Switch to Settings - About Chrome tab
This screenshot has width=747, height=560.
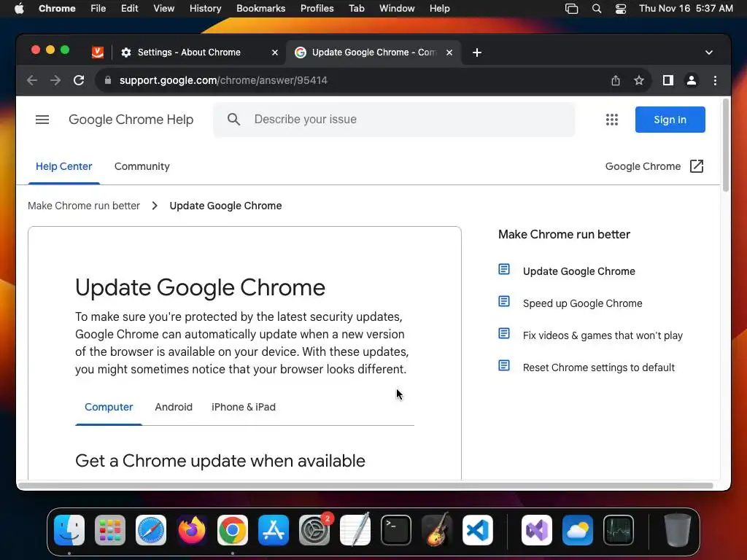coord(189,52)
